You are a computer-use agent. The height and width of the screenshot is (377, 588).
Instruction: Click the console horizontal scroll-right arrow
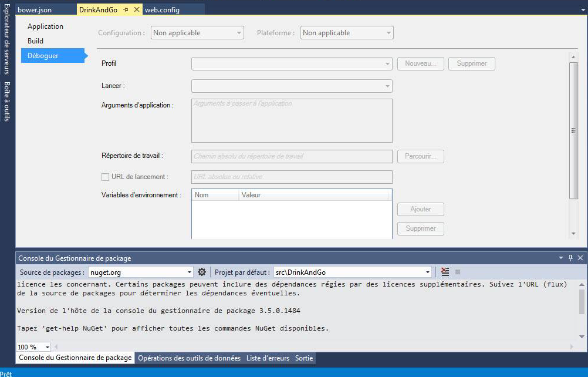pos(572,347)
